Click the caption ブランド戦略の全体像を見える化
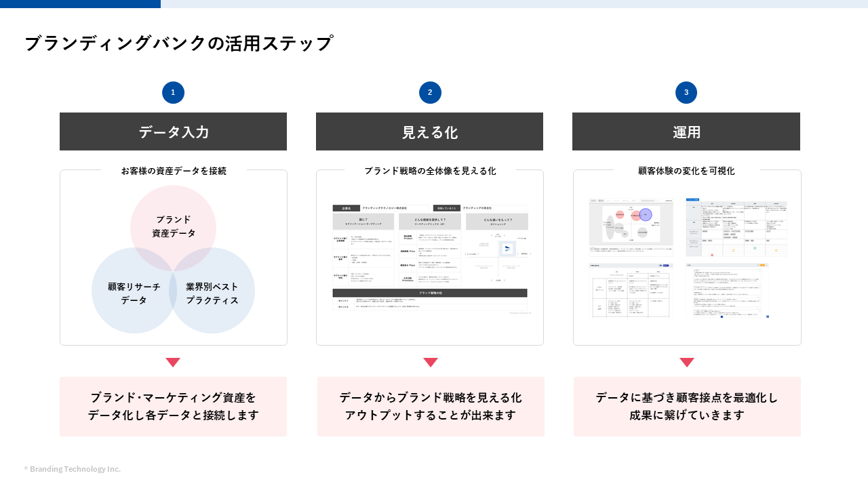The height and width of the screenshot is (488, 868). click(430, 171)
